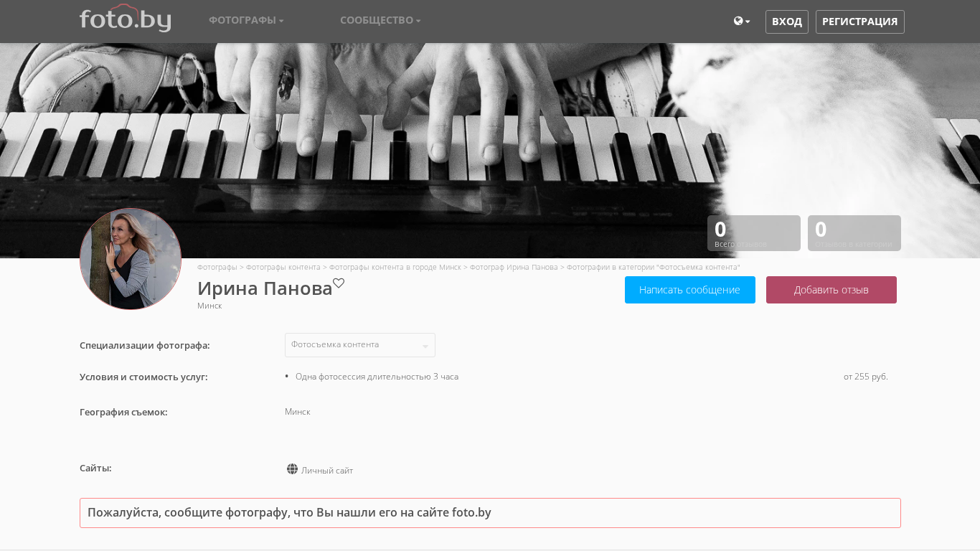Open the Всего отзывов counter box
The image size is (980, 551).
[x=754, y=233]
